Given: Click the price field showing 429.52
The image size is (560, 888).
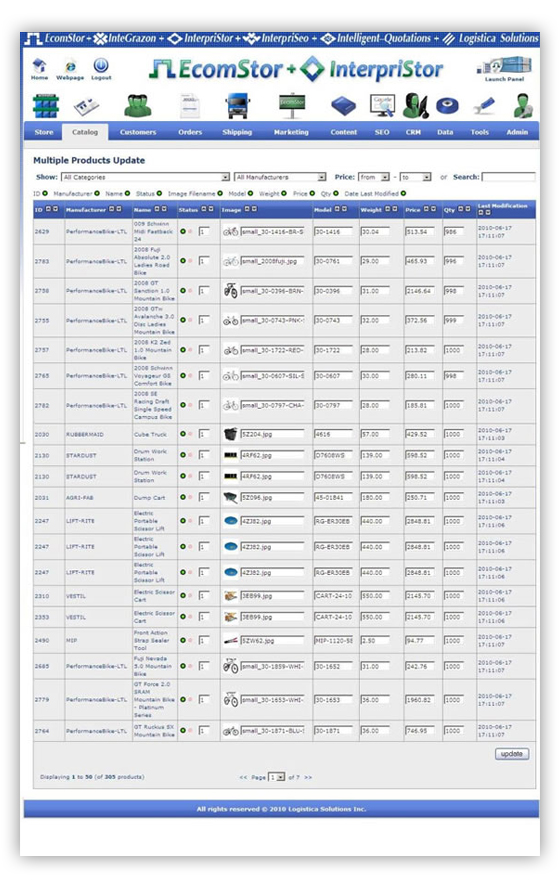Looking at the screenshot, I should pyautogui.click(x=420, y=434).
